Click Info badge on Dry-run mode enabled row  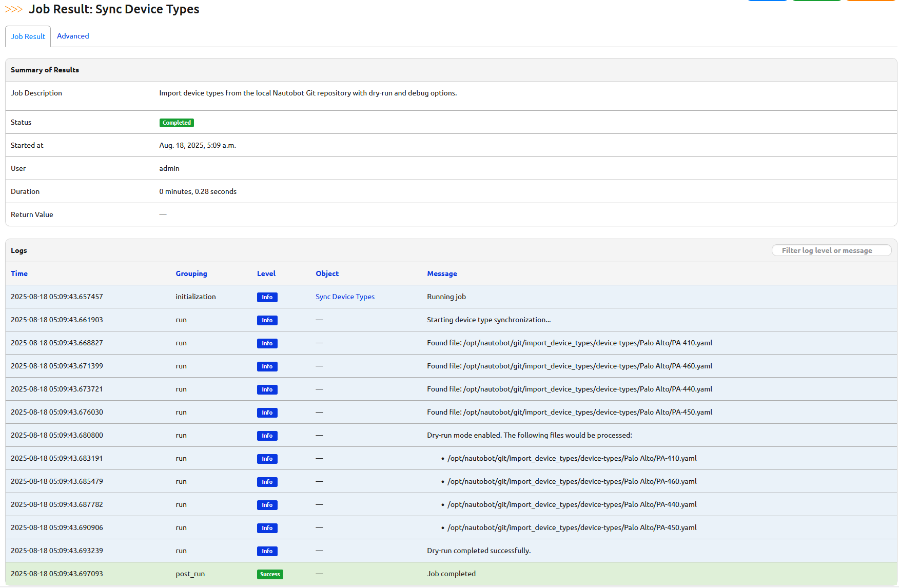267,436
